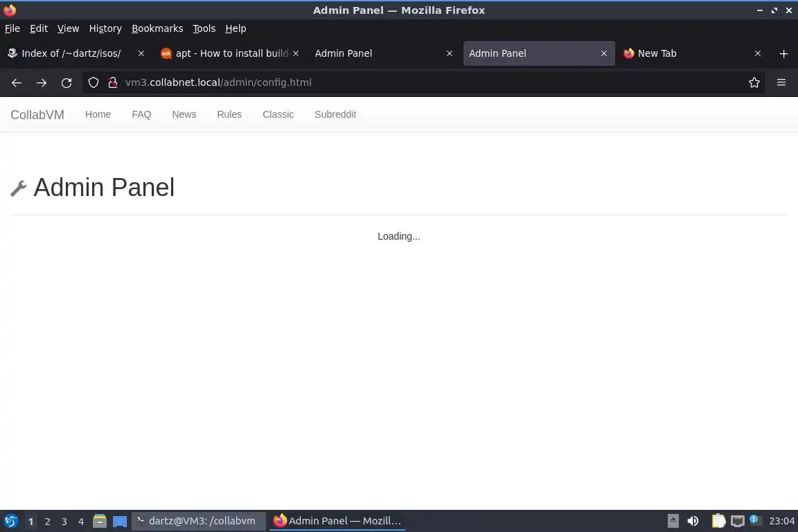Click the wrench icon beside Admin Panel
This screenshot has height=532, width=798.
coord(18,188)
